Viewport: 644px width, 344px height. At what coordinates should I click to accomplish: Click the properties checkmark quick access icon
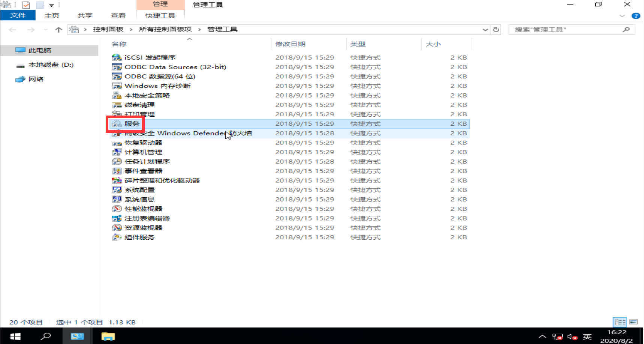[26, 5]
